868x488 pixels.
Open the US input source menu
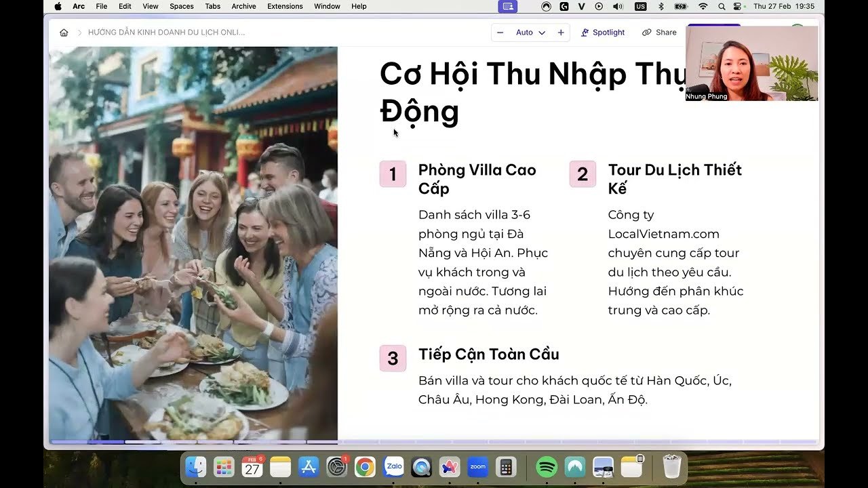[640, 6]
